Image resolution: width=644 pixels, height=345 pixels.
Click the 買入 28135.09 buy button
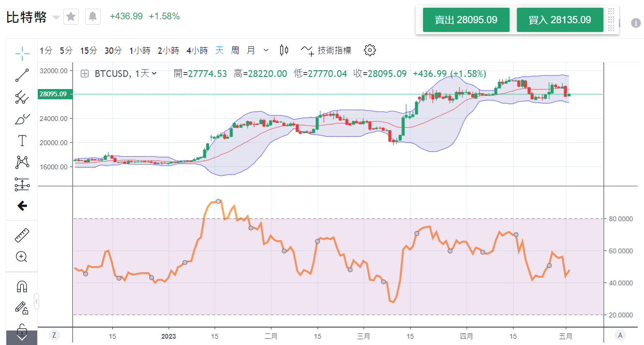tap(560, 20)
